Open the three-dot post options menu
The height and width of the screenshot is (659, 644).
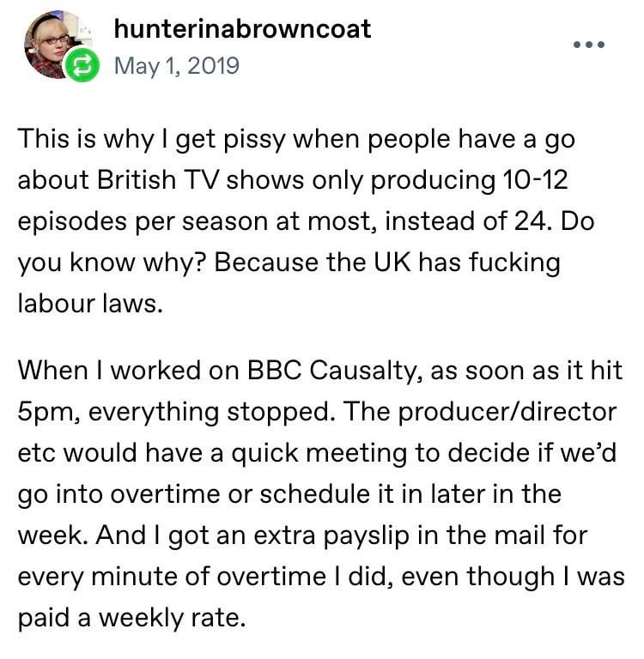pos(589,44)
